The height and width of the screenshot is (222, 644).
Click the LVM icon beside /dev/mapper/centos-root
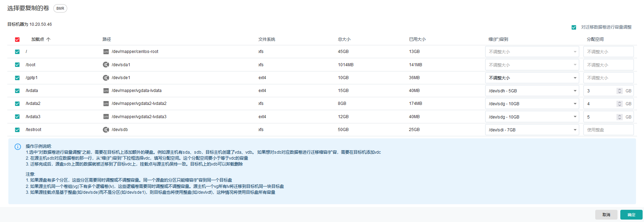coord(106,52)
